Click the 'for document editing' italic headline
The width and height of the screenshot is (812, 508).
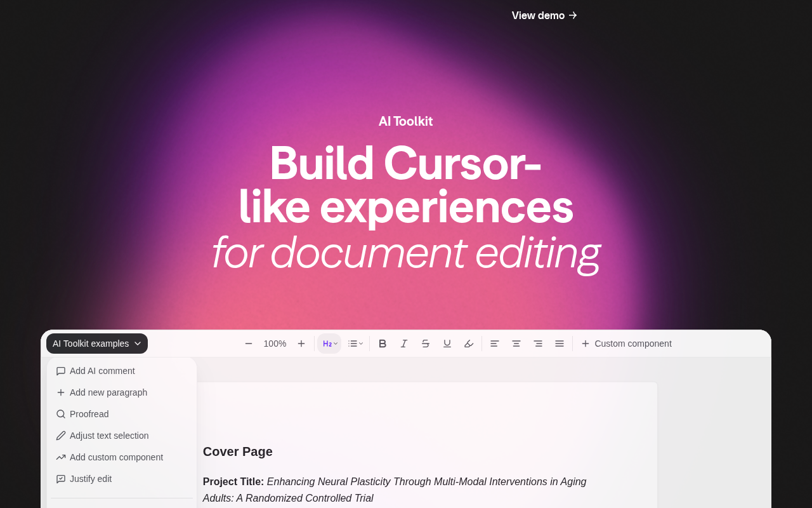[x=406, y=253]
